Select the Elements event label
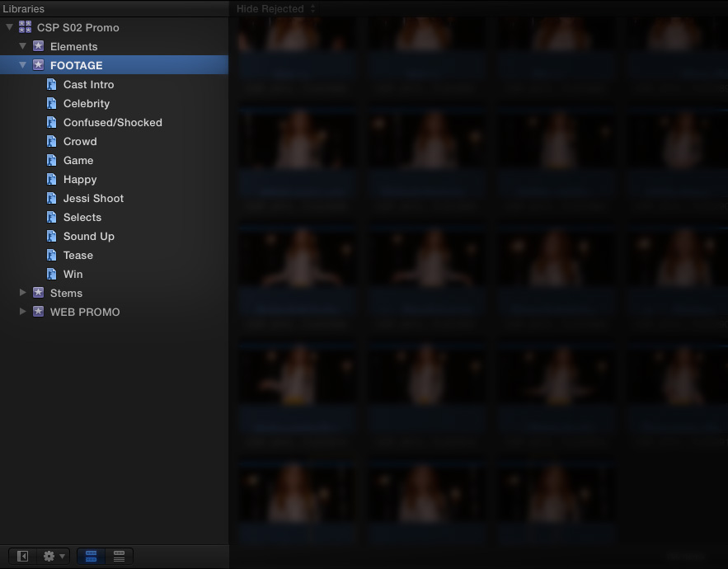The image size is (728, 569). [74, 46]
